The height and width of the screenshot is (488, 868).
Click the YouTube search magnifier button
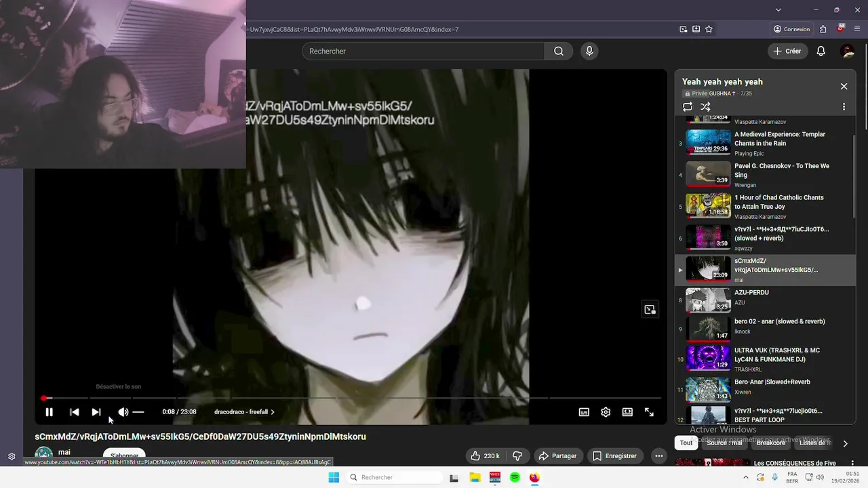(559, 51)
